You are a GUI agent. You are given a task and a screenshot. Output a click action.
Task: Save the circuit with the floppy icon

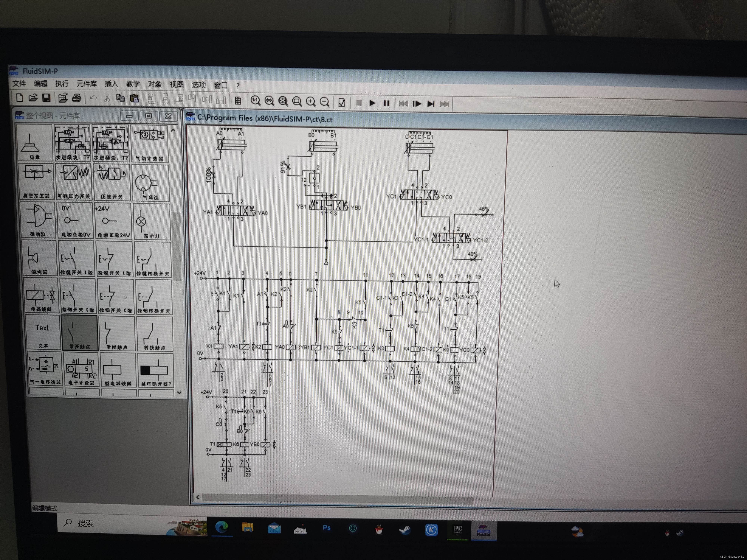tap(46, 98)
